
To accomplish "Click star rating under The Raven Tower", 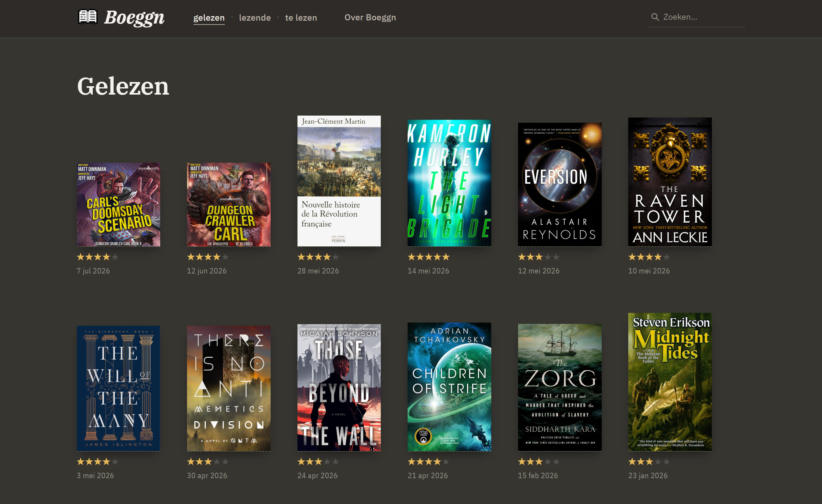I will click(649, 257).
